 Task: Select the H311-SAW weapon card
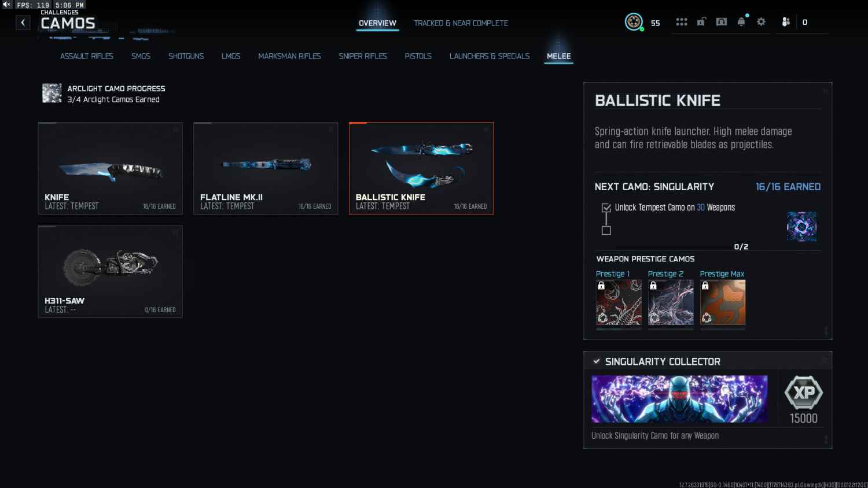110,272
